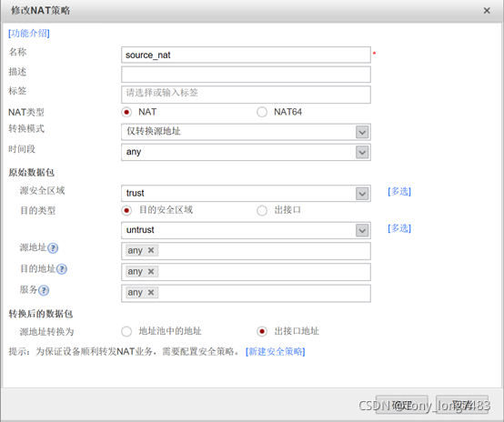Select the NAT64 radio button
This screenshot has width=504, height=422.
click(262, 112)
